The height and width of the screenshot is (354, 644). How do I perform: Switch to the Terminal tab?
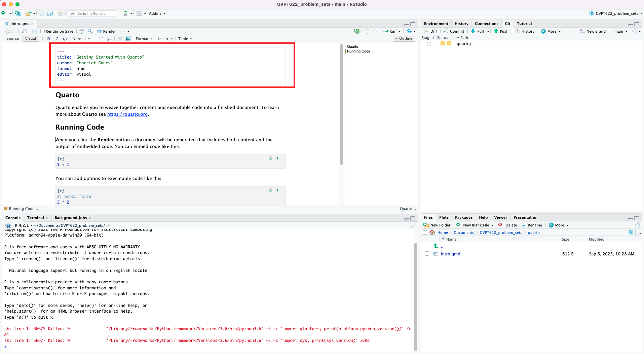point(35,218)
